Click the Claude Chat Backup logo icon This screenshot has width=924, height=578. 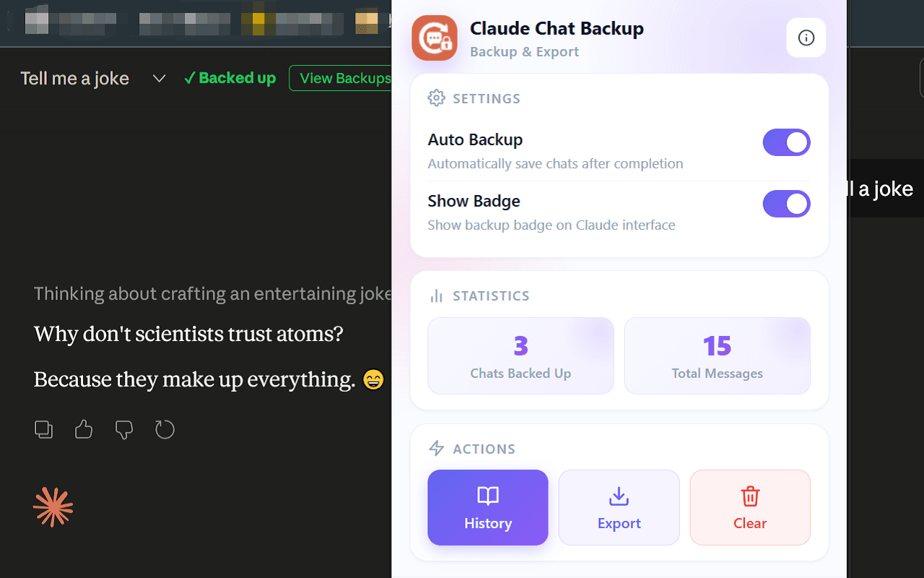click(435, 38)
